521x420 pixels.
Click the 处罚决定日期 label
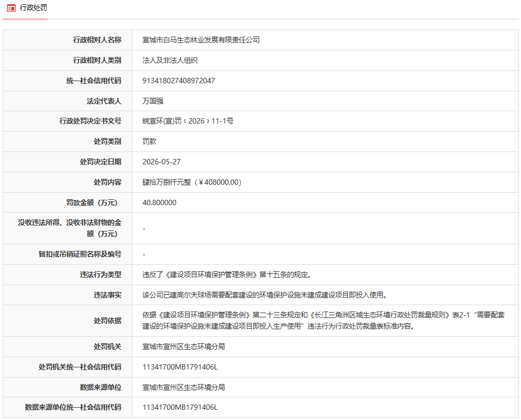coord(101,162)
